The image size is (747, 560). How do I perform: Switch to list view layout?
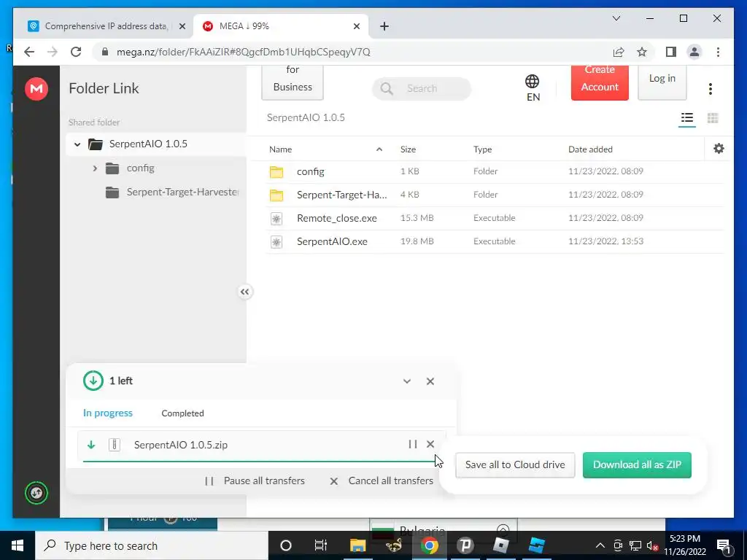point(686,117)
